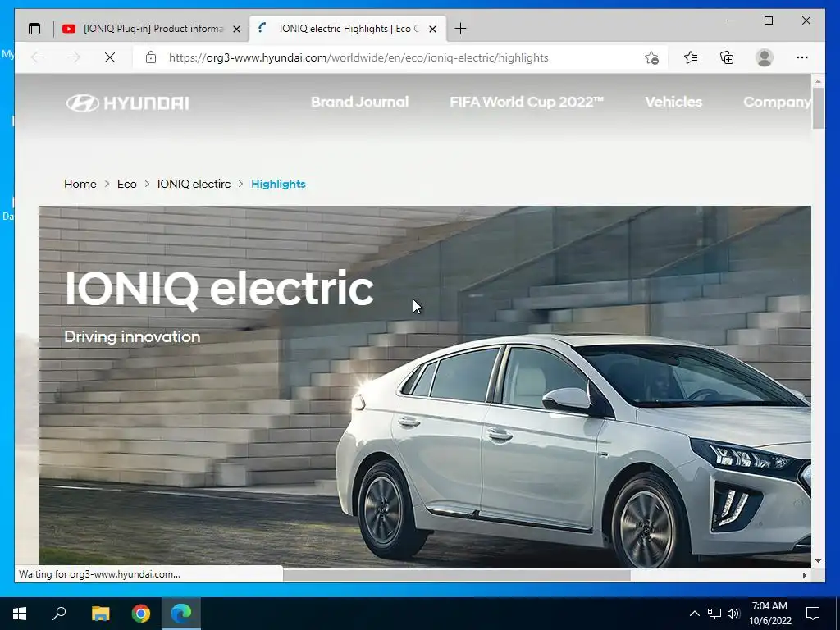Open the Favorites list

pos(691,57)
